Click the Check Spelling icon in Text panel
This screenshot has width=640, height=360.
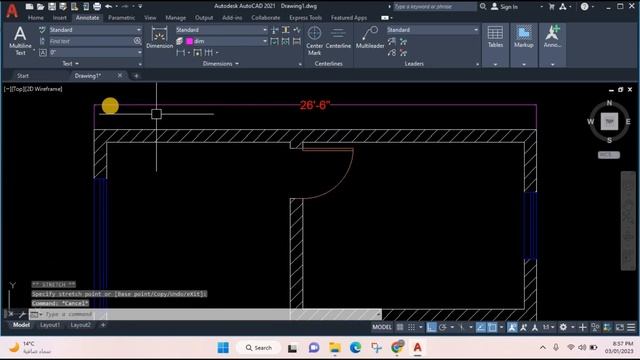coord(42,30)
